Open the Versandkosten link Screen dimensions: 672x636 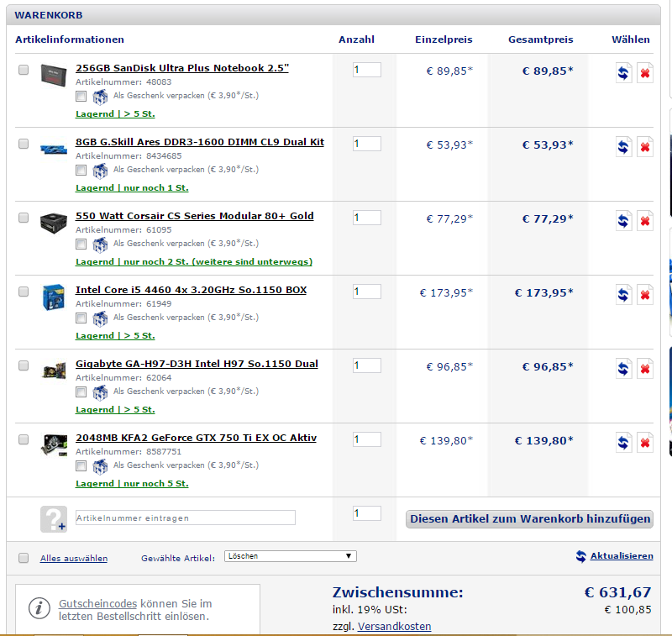394,626
